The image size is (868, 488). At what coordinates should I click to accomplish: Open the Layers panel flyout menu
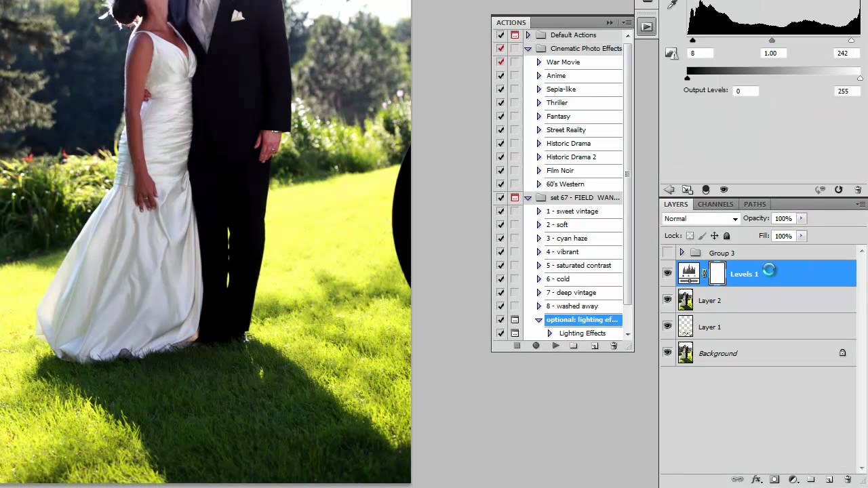point(861,204)
